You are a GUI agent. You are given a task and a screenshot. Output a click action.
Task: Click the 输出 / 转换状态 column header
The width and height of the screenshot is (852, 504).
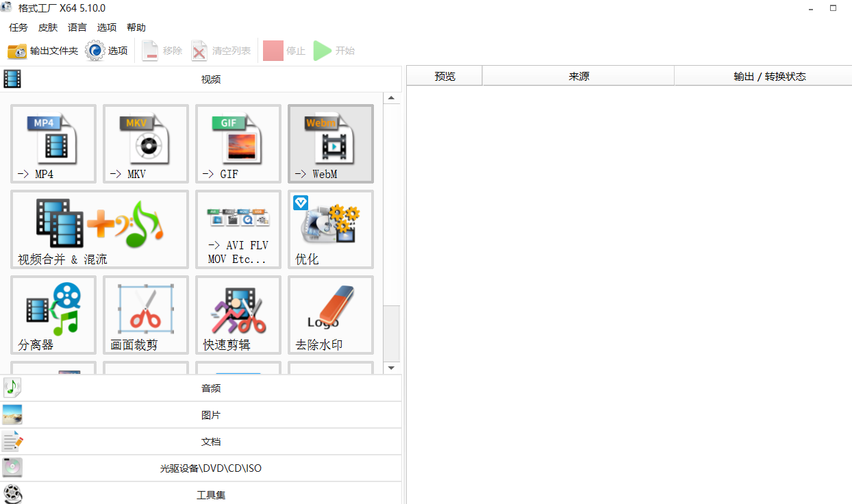764,76
